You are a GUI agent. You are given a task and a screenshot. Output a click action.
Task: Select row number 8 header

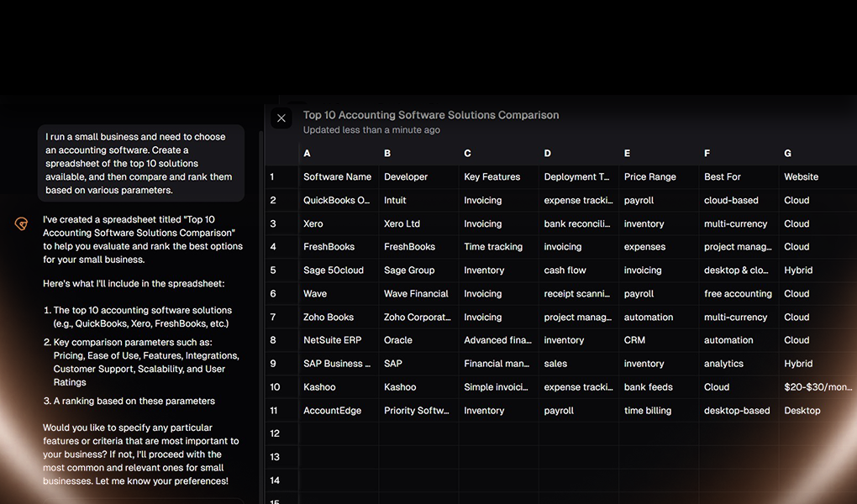(282, 340)
